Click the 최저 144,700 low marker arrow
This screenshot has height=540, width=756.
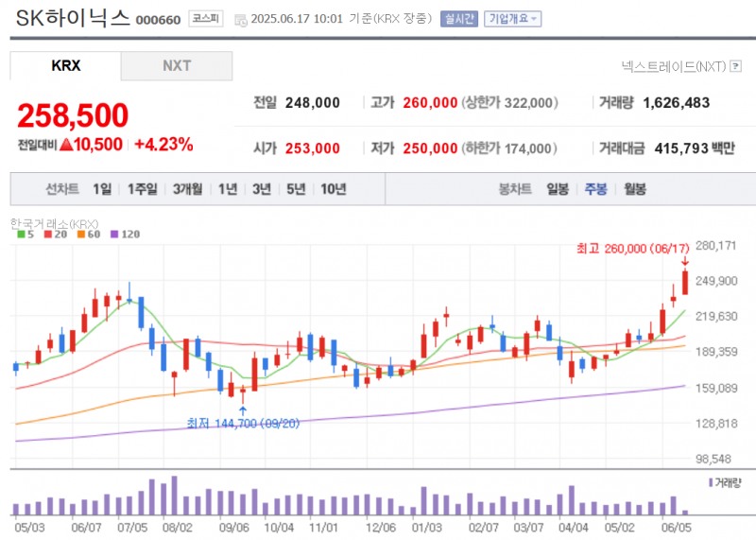pyautogui.click(x=243, y=409)
